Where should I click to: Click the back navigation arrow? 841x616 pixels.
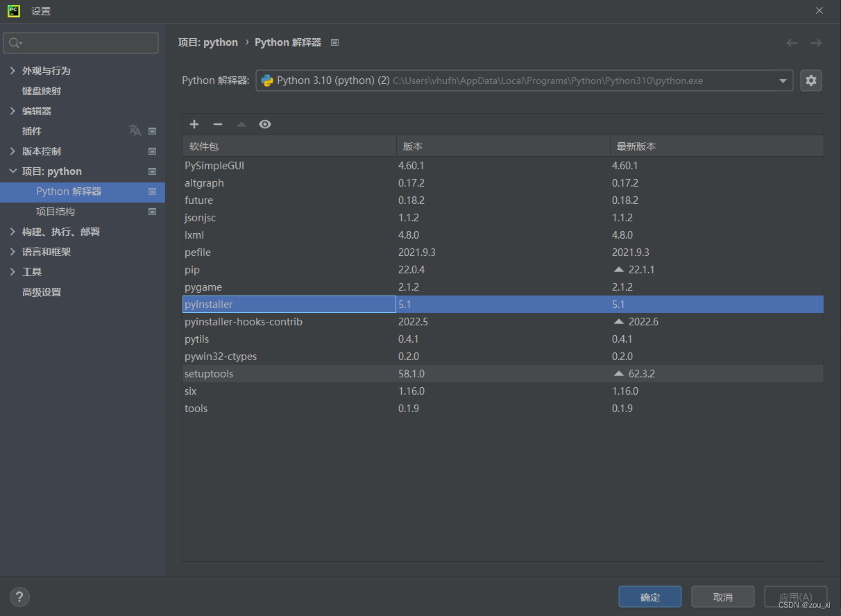point(792,43)
